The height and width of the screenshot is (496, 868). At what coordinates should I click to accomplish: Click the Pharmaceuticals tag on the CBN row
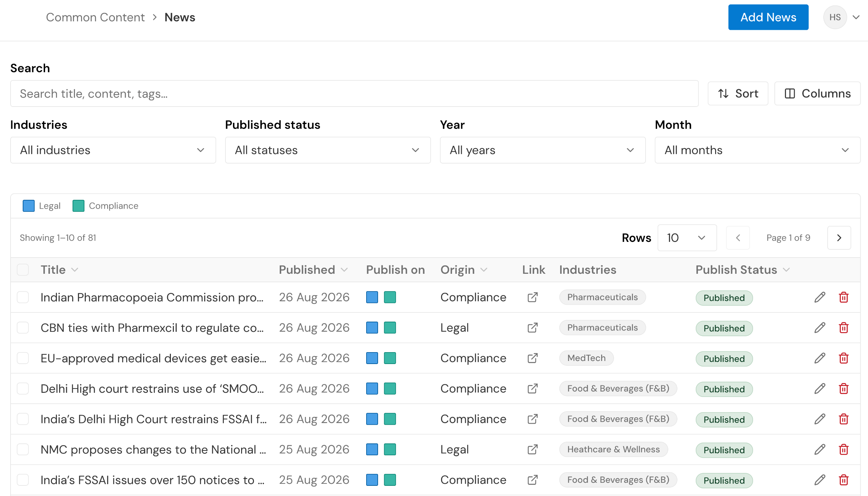click(x=603, y=328)
